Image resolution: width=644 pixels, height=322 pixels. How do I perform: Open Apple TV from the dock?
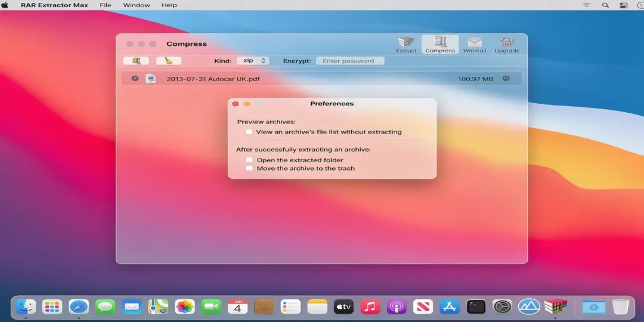(344, 306)
